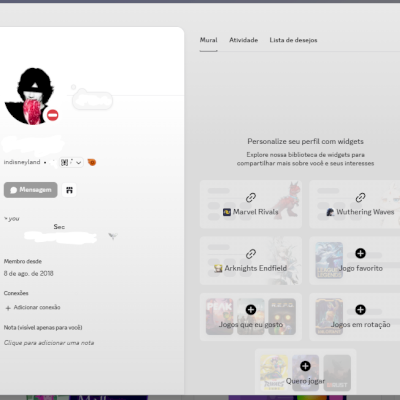
Task: Click the custom status bubble beside the avatar
Action: 93,100
